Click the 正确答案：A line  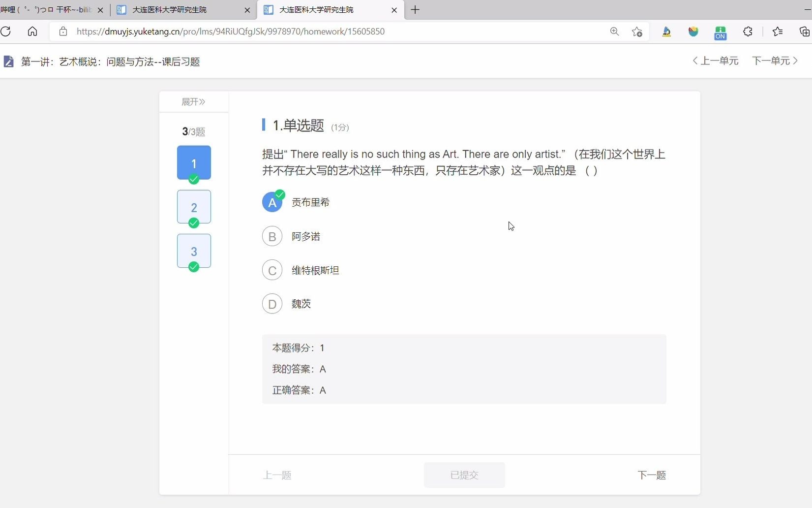coord(299,390)
